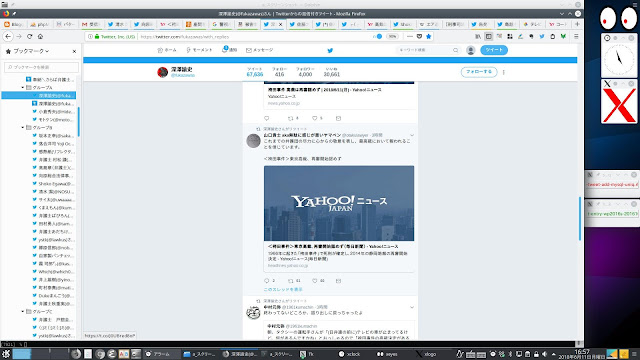Click the フォローする follow button
This screenshot has width=640, height=360.
tap(479, 72)
